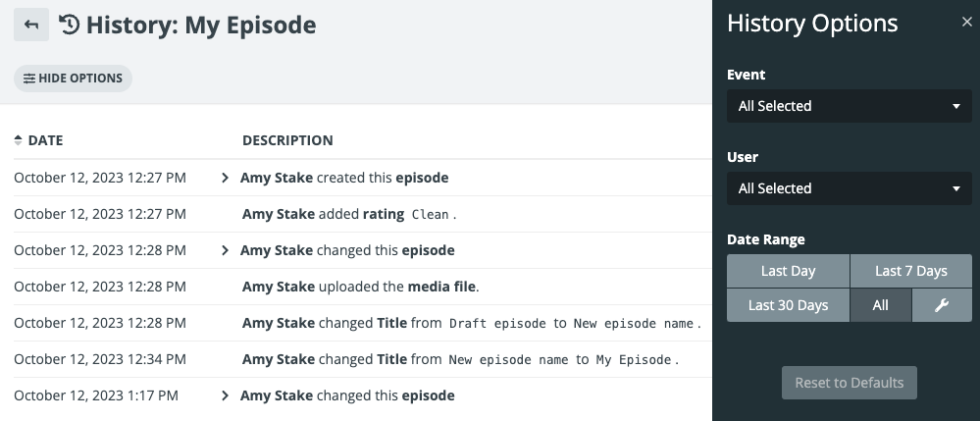Viewport: 980px width, 421px height.
Task: Click the back arrow button
Action: [31, 25]
